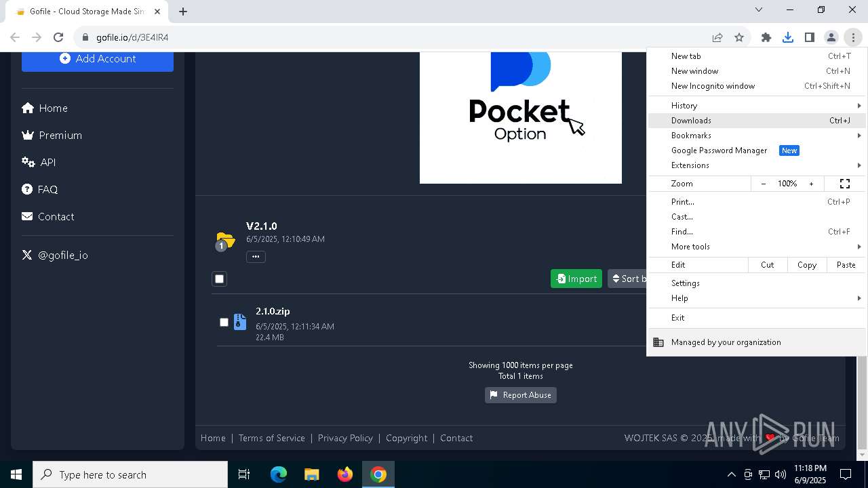Click the three-dot Chrome menu button
This screenshot has height=488, width=868.
click(853, 37)
